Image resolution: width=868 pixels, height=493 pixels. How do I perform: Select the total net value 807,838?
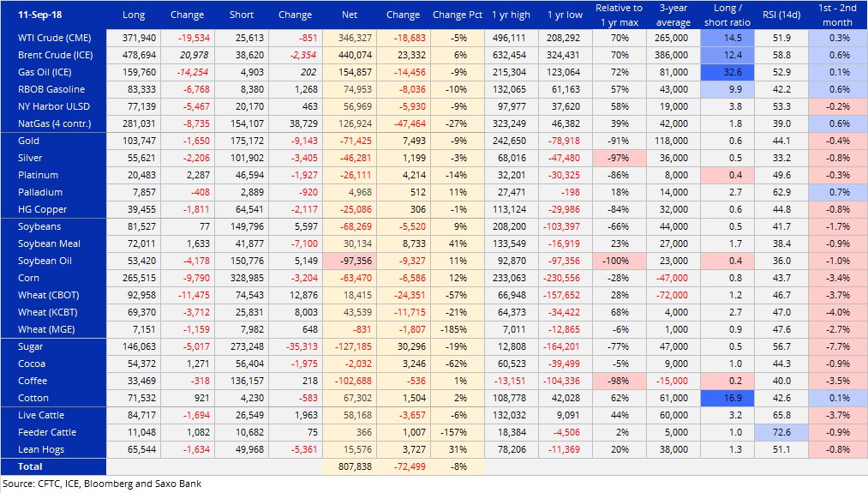click(350, 466)
